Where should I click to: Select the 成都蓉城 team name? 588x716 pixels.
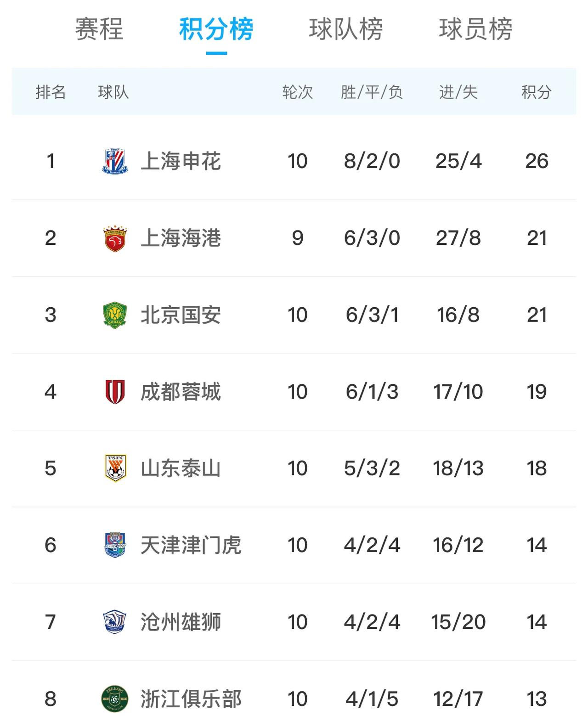coord(181,392)
